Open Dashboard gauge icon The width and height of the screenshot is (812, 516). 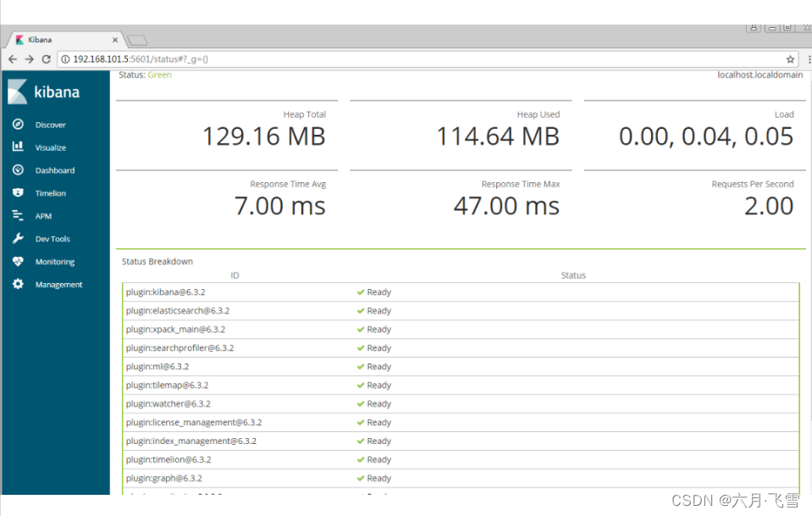coord(18,170)
